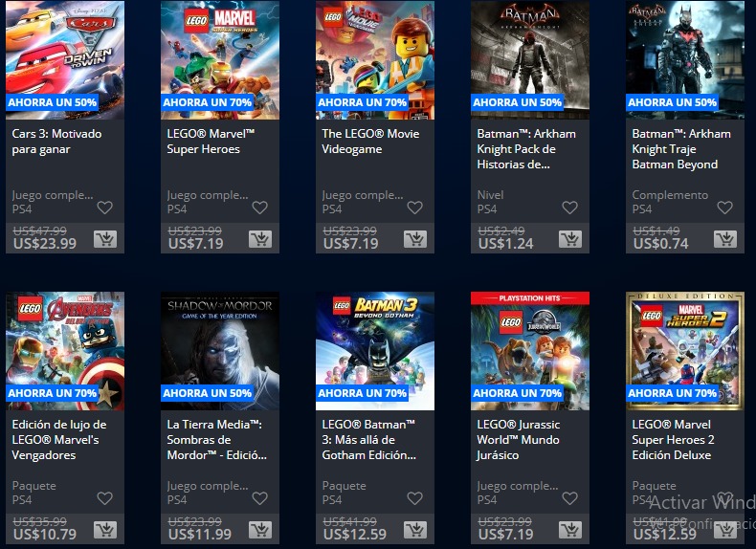
Task: Toggle wishlist heart for LEGO Jurassic World
Action: tap(570, 498)
